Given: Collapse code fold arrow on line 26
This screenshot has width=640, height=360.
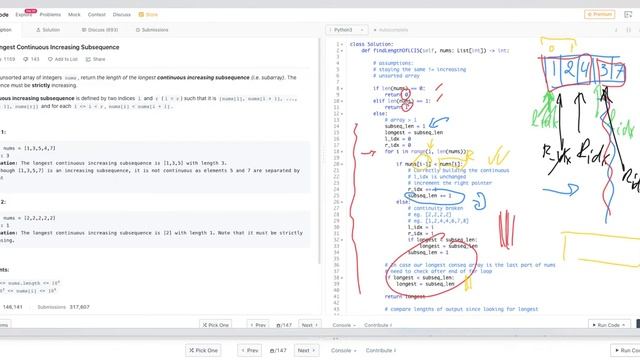Looking at the screenshot, I should click(342, 202).
